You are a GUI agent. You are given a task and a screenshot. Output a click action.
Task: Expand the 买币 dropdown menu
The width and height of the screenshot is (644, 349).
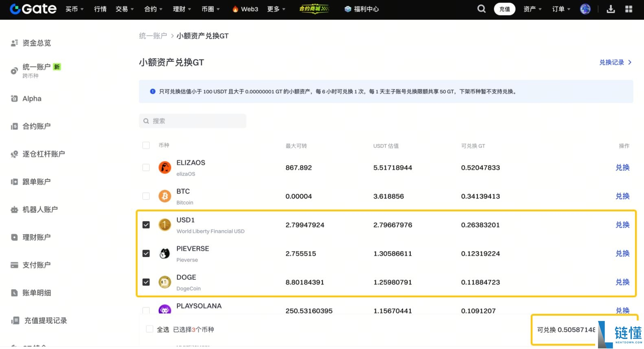click(x=74, y=9)
